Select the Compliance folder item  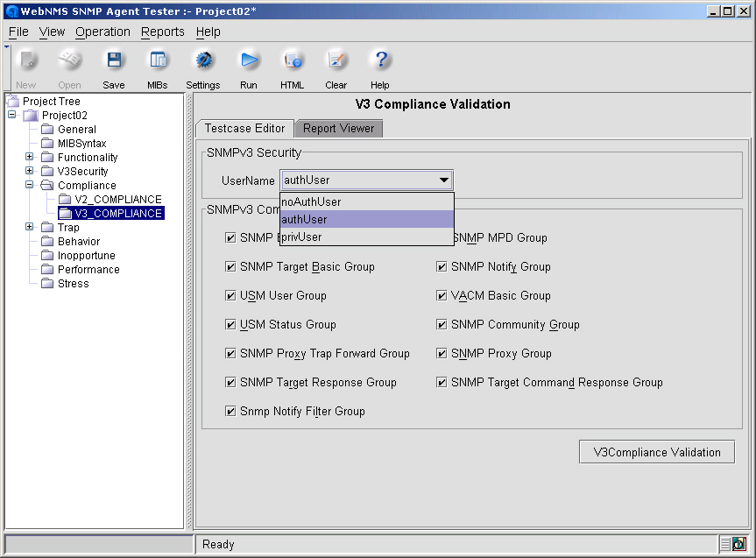[87, 185]
